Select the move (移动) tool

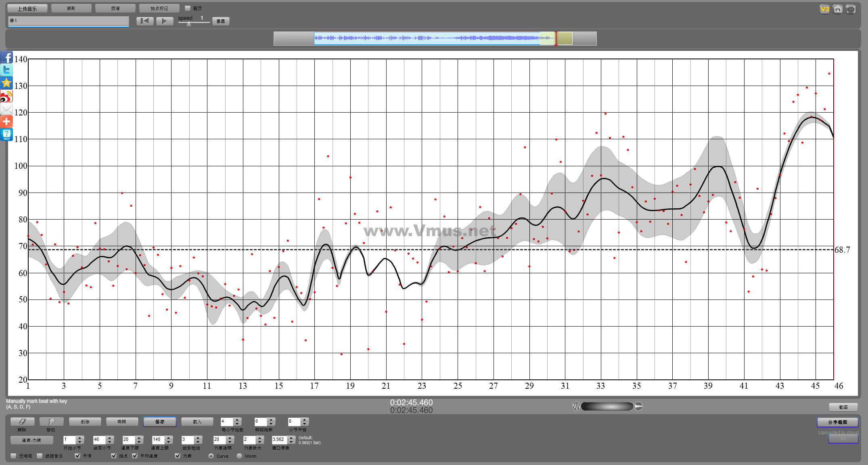pos(51,421)
